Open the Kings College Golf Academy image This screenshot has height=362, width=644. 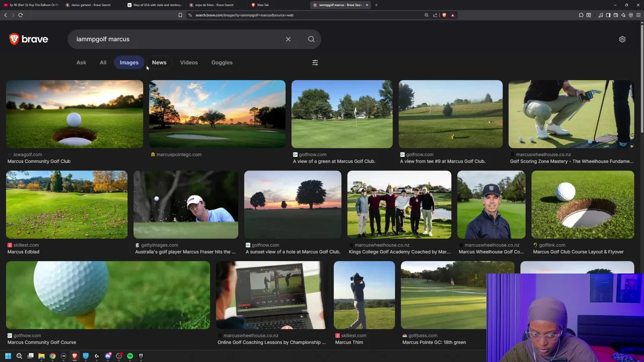399,205
